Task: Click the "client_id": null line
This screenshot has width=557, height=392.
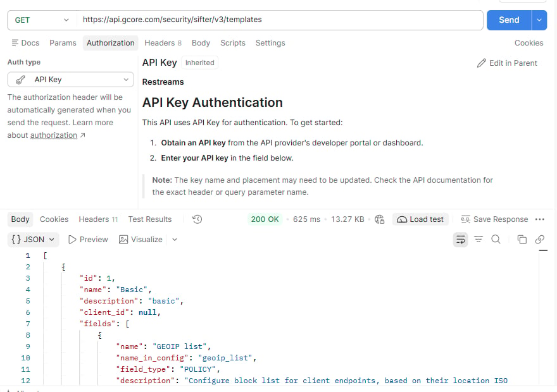Action: tap(120, 312)
